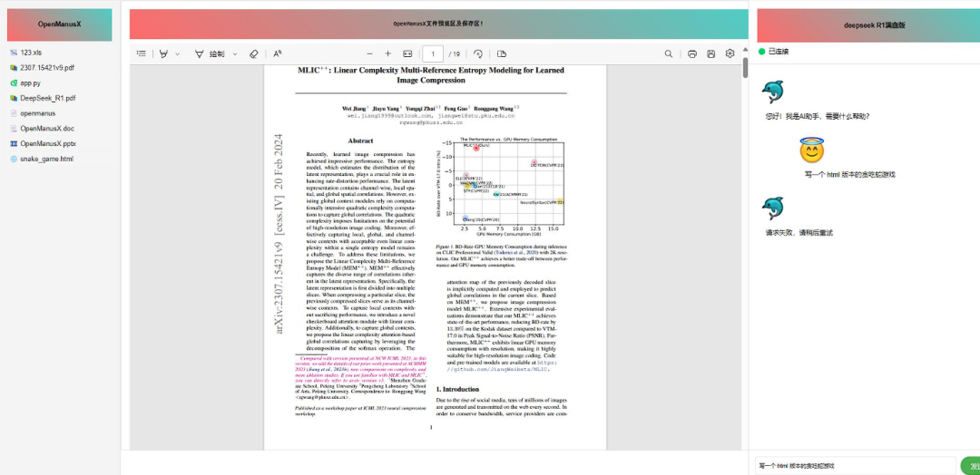The height and width of the screenshot is (475, 980).
Task: Open the table of contents panel
Action: click(x=142, y=54)
